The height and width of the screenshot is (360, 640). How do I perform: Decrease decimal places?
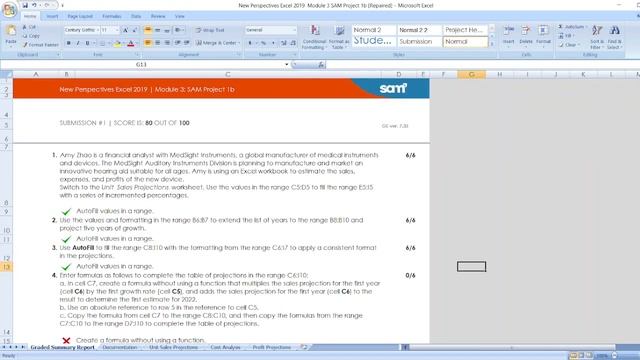[293, 43]
